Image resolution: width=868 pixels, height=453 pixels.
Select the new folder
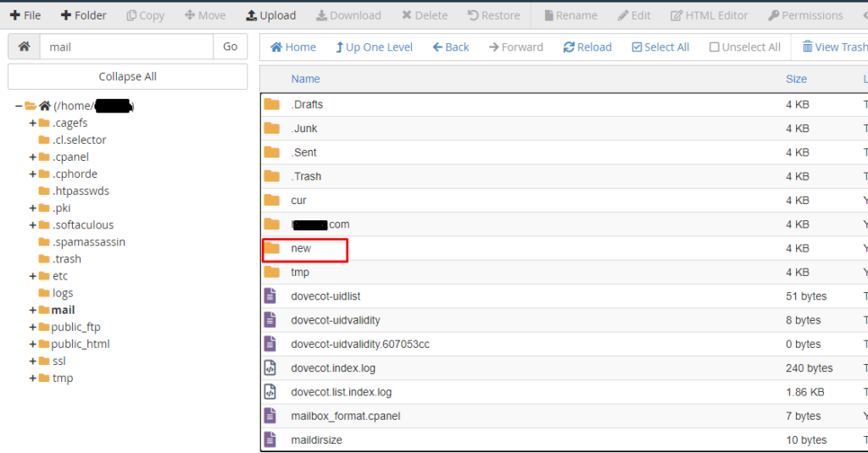301,248
